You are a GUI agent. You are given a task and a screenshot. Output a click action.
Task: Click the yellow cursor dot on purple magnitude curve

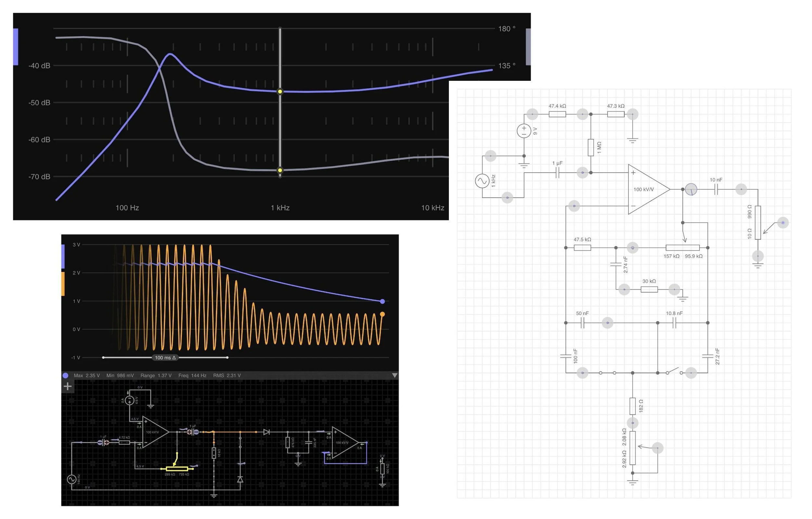(x=280, y=91)
